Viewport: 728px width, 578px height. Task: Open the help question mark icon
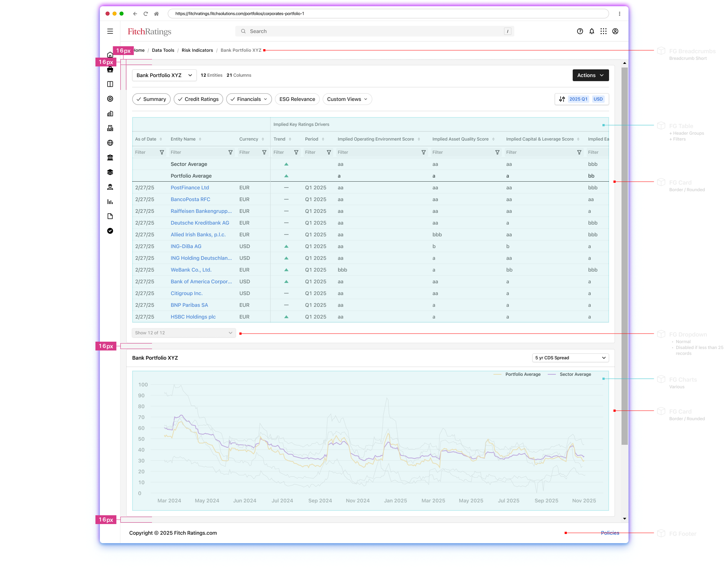coord(580,31)
